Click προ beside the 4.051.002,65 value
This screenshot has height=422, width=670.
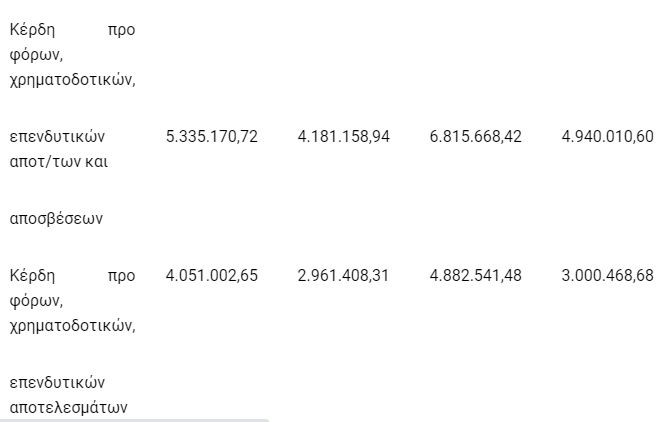pyautogui.click(x=121, y=276)
